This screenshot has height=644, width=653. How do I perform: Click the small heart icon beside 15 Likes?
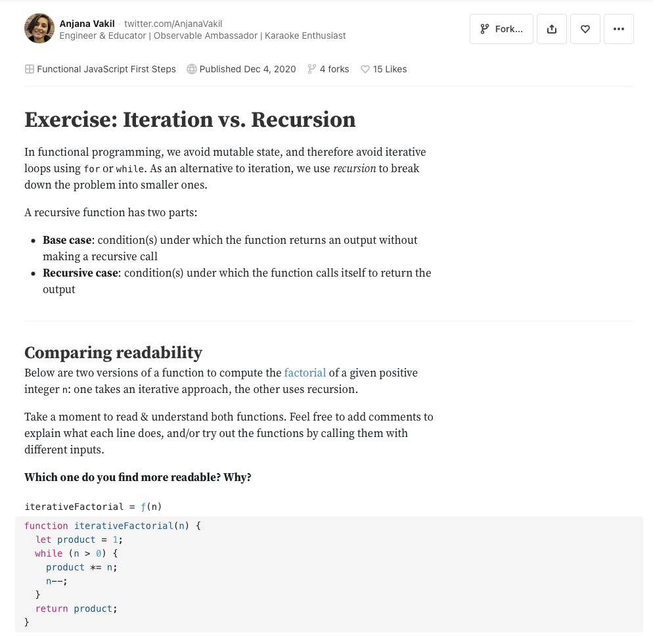pos(365,69)
